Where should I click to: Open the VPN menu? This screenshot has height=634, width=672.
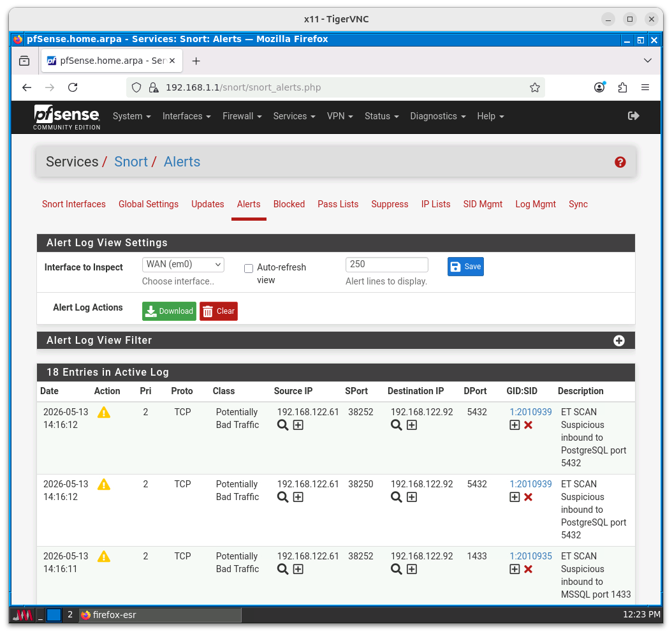pyautogui.click(x=340, y=116)
